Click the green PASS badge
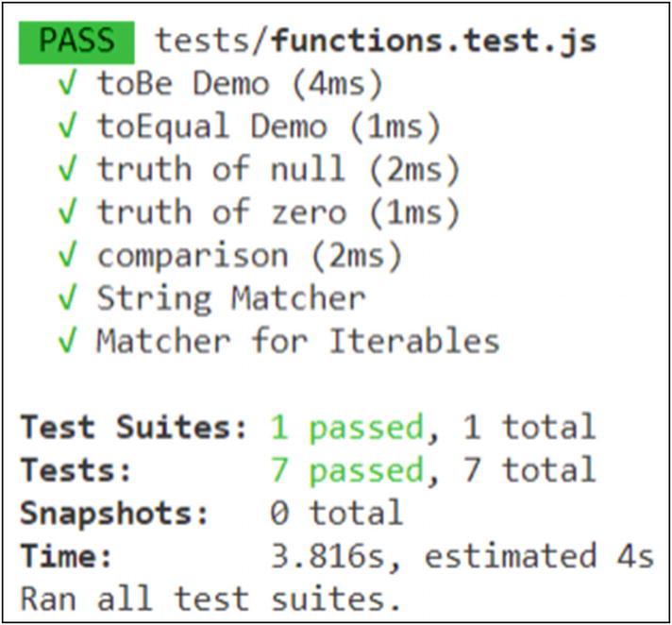Image resolution: width=672 pixels, height=625 pixels. pyautogui.click(x=76, y=42)
